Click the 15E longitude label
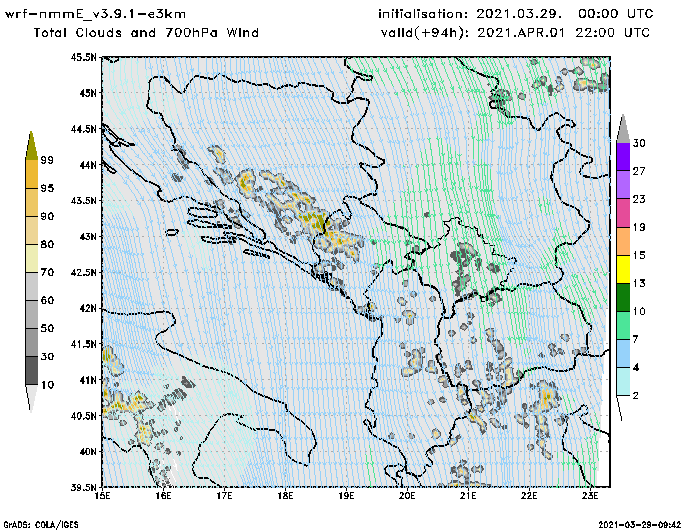Screen dimensions: 700x530 click(x=103, y=496)
